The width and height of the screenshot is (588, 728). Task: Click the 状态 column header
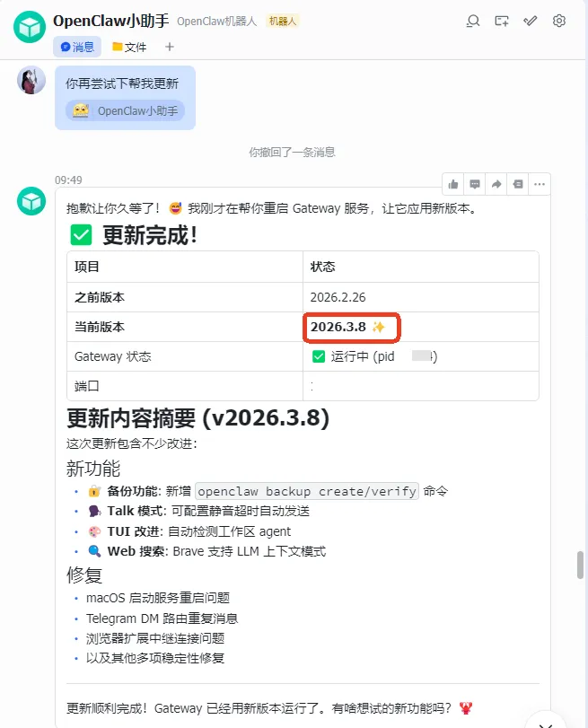421,267
